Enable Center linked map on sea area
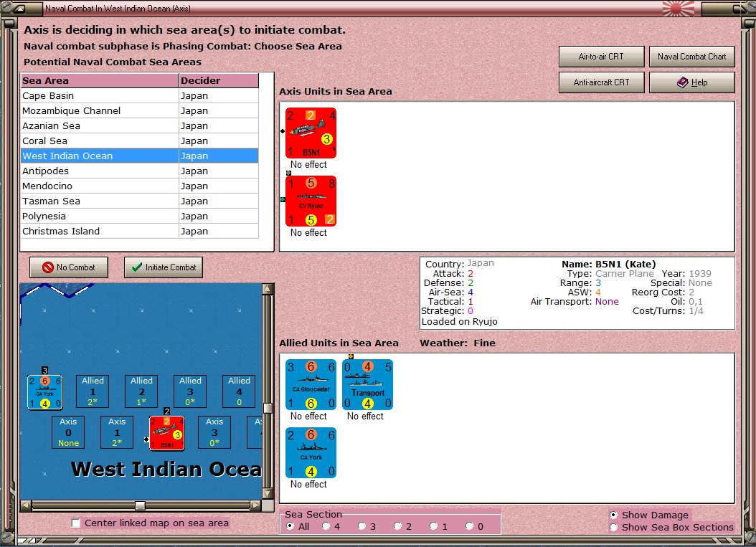 76,523
